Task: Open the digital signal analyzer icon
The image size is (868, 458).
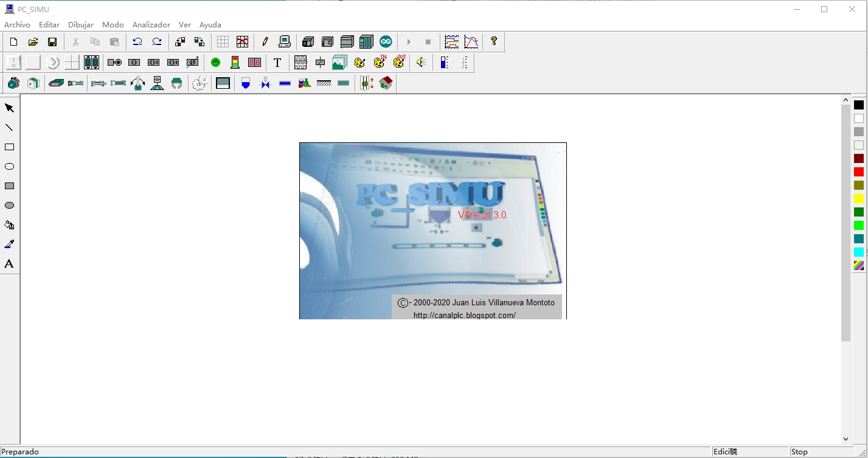Action: click(452, 42)
